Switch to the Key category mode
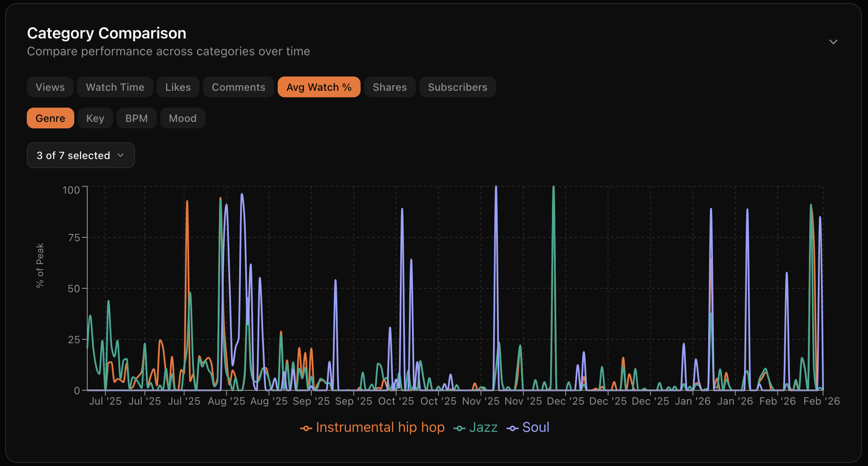This screenshot has width=868, height=466. click(95, 118)
